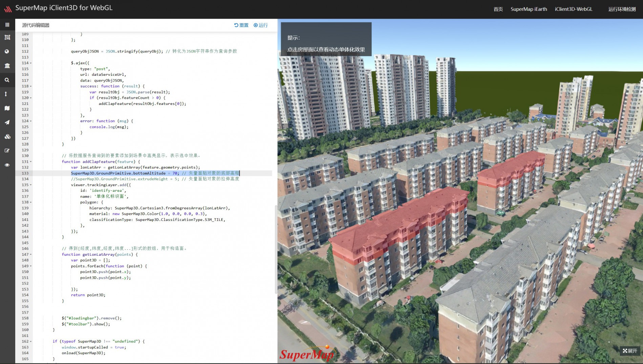This screenshot has height=364, width=643.
Task: Click the addClapFeature function name line 131
Action: [99, 162]
